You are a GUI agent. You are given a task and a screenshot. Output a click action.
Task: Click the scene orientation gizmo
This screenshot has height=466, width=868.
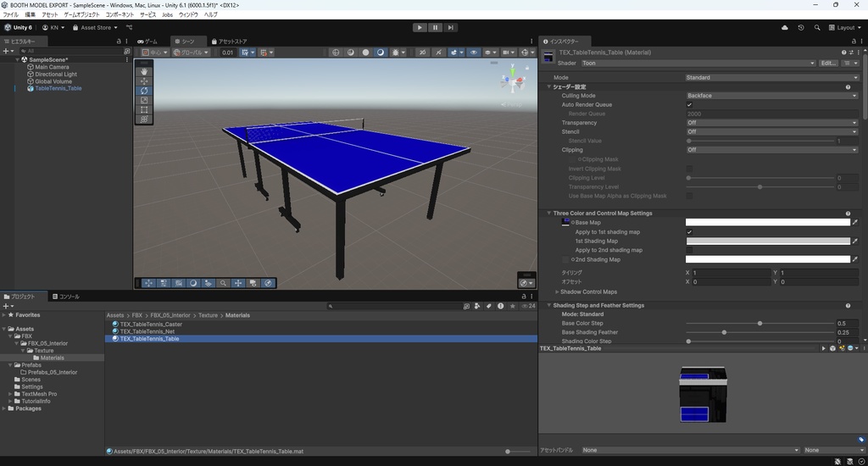coord(513,82)
